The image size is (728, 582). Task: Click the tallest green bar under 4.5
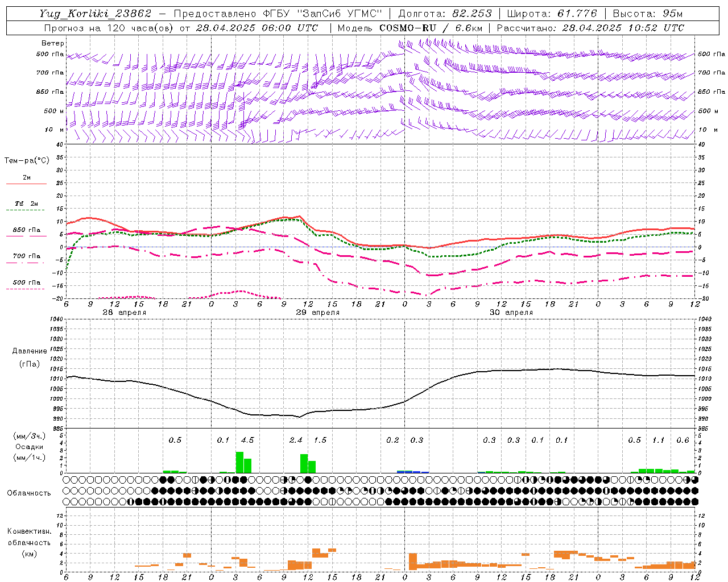click(x=239, y=462)
